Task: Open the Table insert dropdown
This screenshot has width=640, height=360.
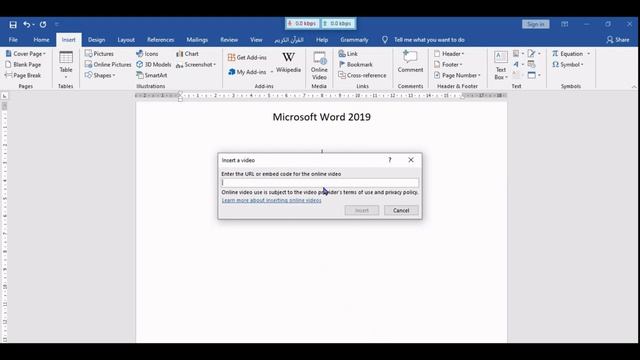Action: [x=66, y=65]
